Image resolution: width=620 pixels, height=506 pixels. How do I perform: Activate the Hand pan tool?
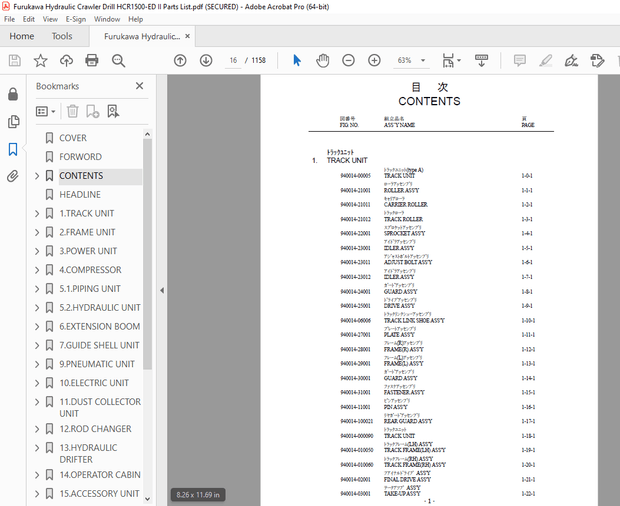coord(323,60)
